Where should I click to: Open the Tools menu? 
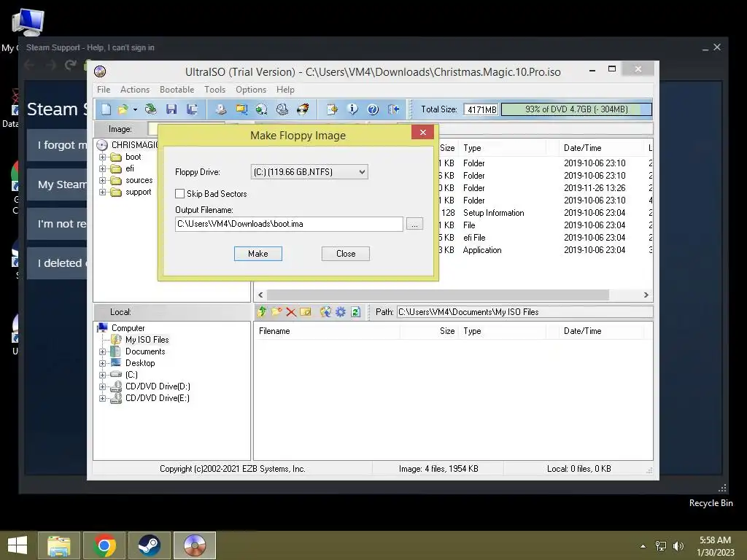coord(215,90)
